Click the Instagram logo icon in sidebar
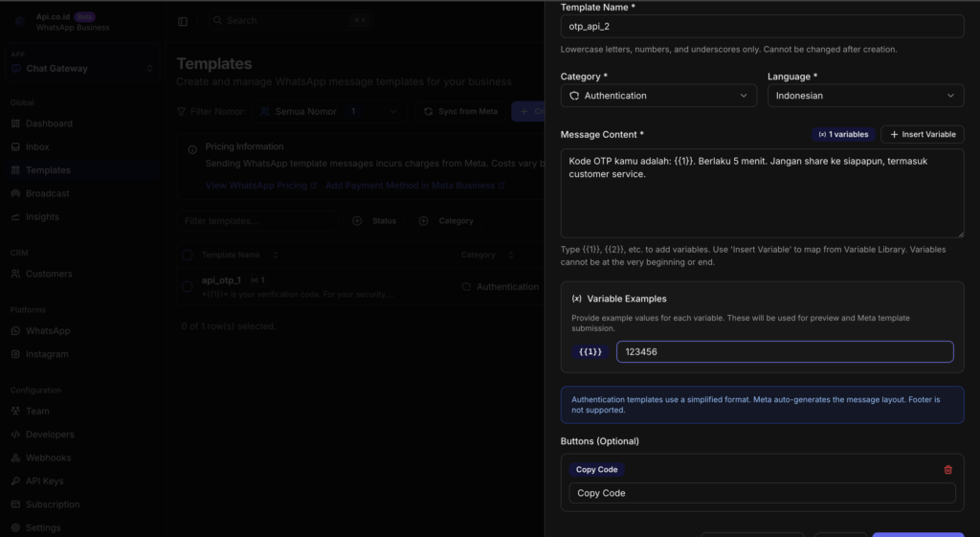 click(15, 354)
